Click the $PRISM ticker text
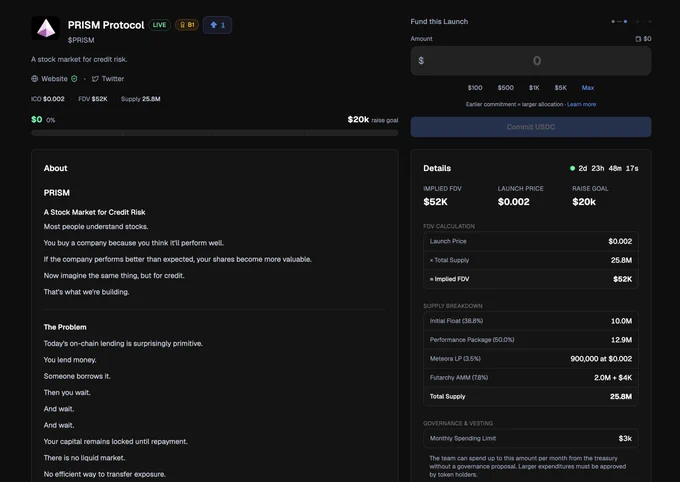This screenshot has width=680, height=482. coord(81,40)
